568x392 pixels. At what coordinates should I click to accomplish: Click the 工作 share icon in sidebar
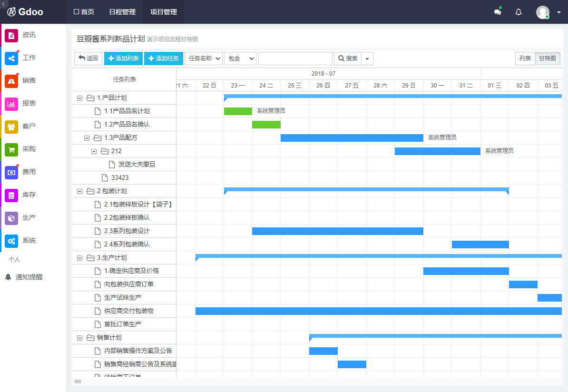pyautogui.click(x=11, y=58)
